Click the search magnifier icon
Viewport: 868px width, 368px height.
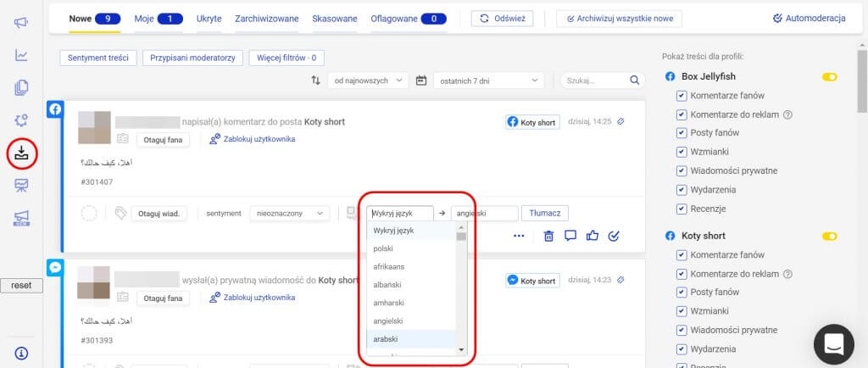634,81
